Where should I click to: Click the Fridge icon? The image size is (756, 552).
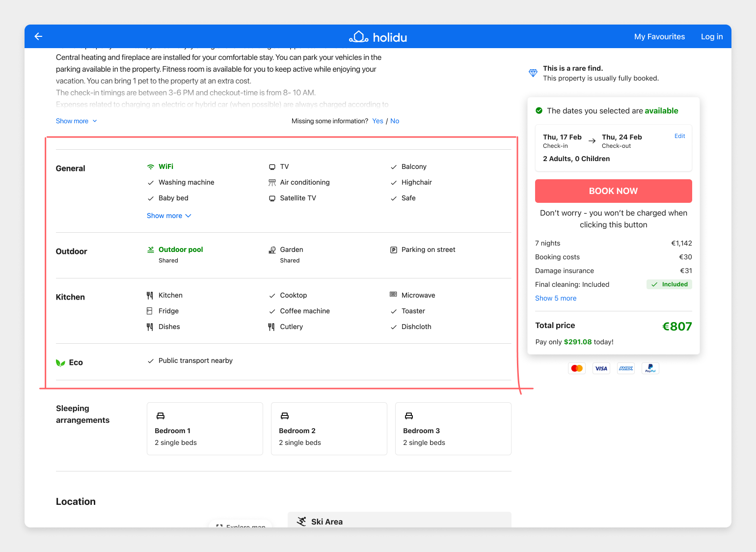[150, 311]
